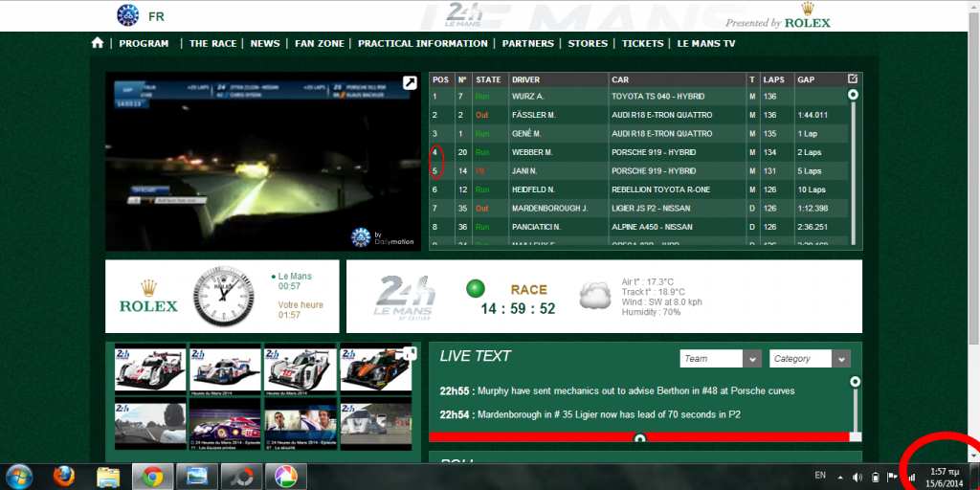Open THE RACE menu
The height and width of the screenshot is (490, 980).
[x=213, y=44]
